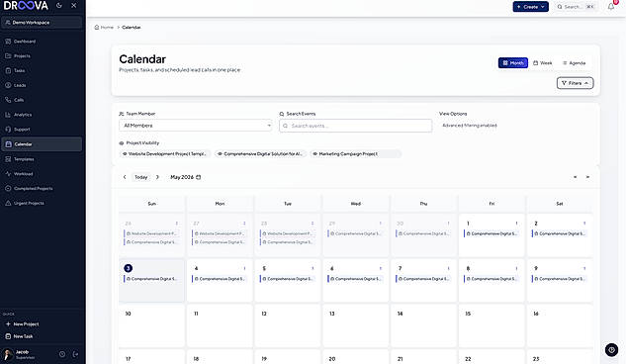The width and height of the screenshot is (626, 364).
Task: Toggle dark mode moon icon
Action: click(x=59, y=6)
